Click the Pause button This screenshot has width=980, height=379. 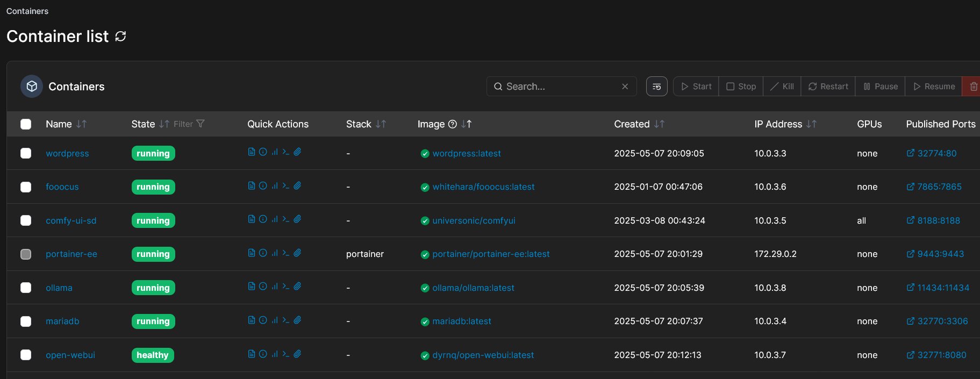(x=880, y=87)
